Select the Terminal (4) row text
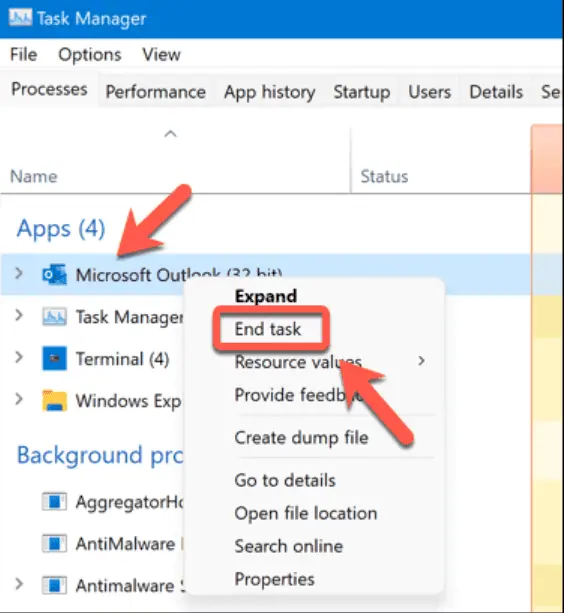The image size is (564, 613). click(122, 359)
